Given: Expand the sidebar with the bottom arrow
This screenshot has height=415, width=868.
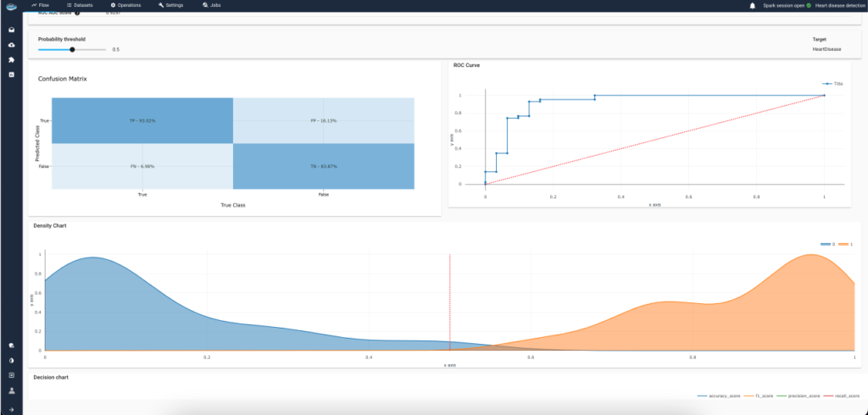Looking at the screenshot, I should coord(11,408).
